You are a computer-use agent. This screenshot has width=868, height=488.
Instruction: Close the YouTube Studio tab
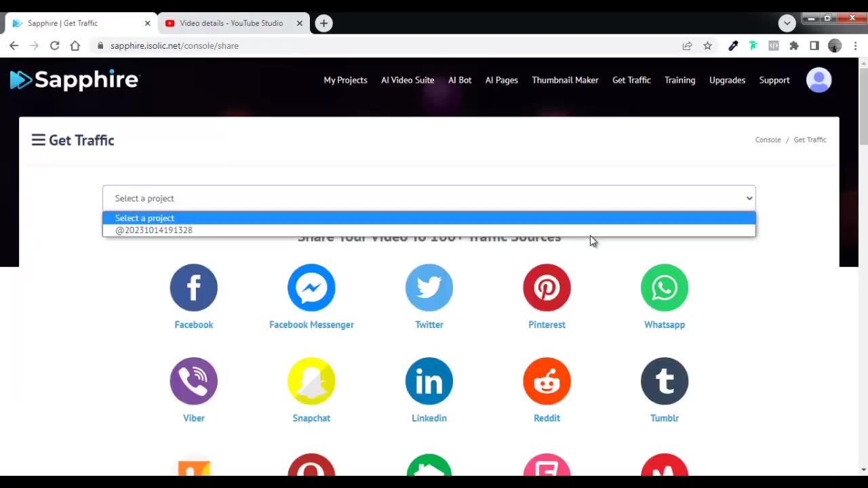click(300, 23)
